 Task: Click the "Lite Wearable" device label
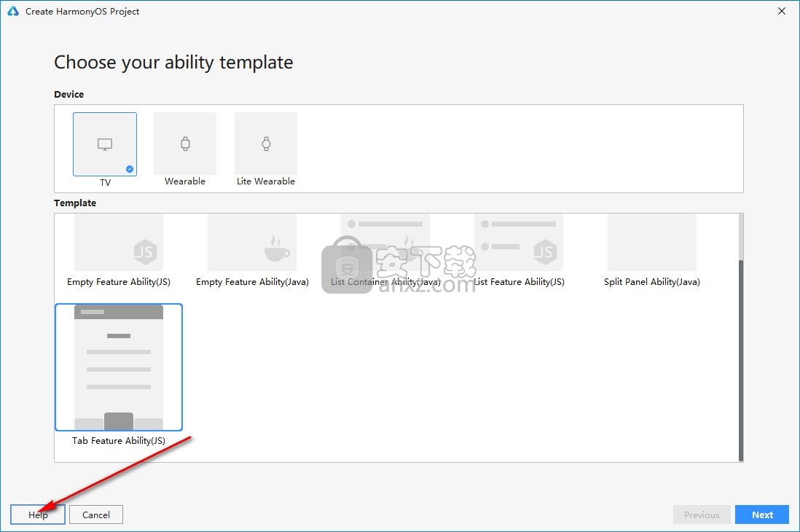(266, 181)
